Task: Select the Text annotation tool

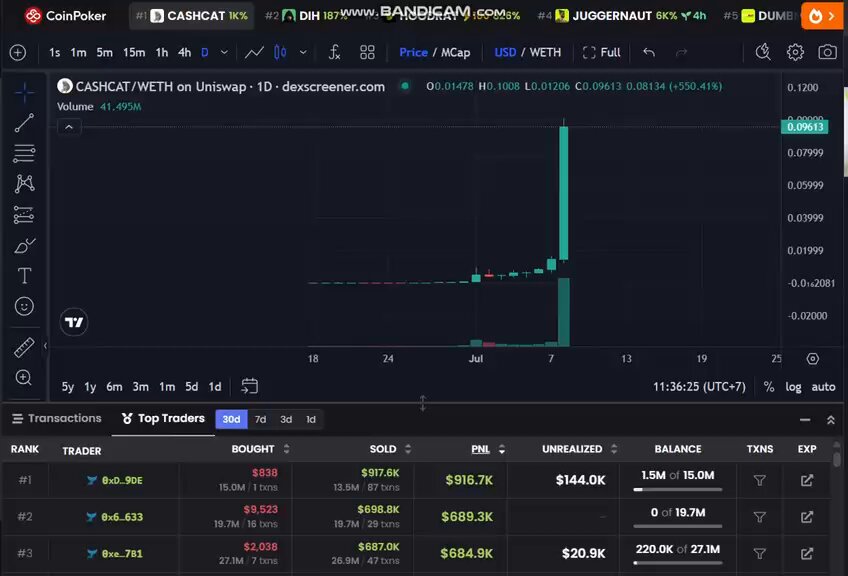Action: 24,276
